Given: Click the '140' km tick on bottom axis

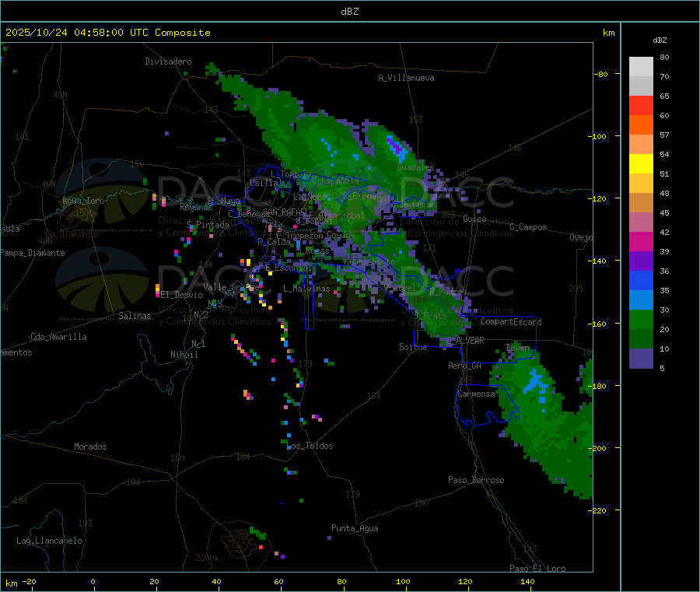Looking at the screenshot, I should click(x=527, y=581).
